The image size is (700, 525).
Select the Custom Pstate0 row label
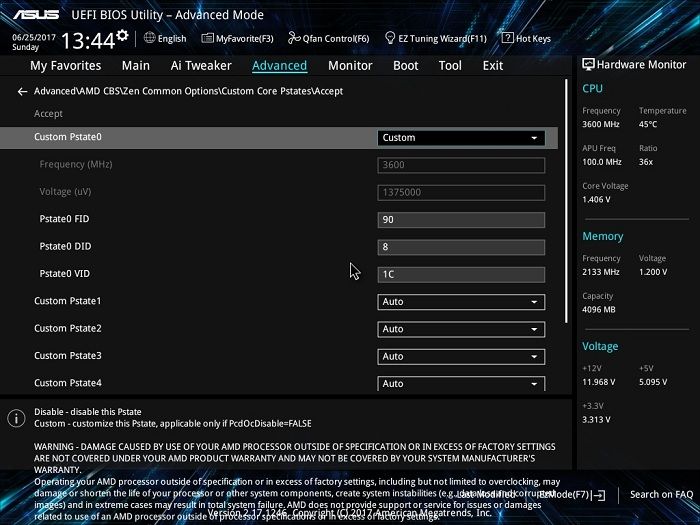click(68, 137)
